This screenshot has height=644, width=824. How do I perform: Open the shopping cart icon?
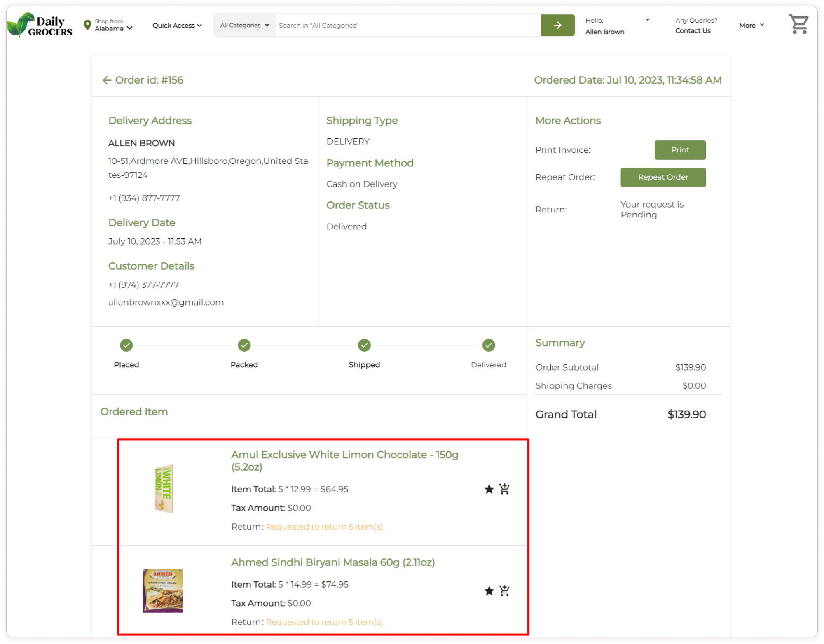point(798,24)
